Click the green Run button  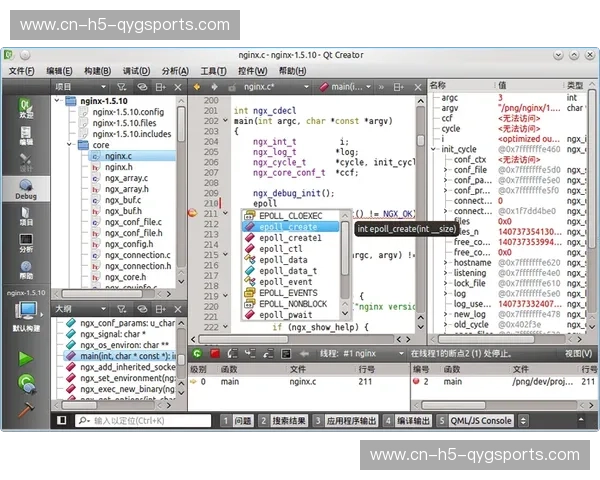click(26, 358)
